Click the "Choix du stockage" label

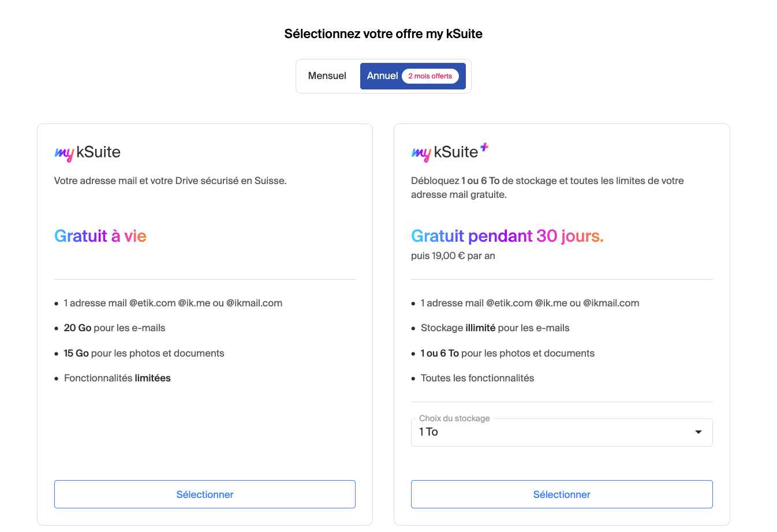pyautogui.click(x=454, y=418)
